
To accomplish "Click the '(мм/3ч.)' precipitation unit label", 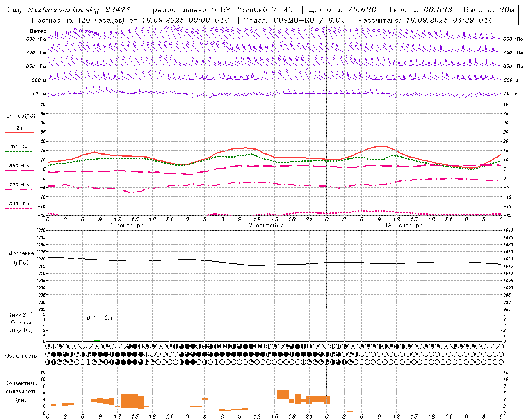I will (21, 315).
